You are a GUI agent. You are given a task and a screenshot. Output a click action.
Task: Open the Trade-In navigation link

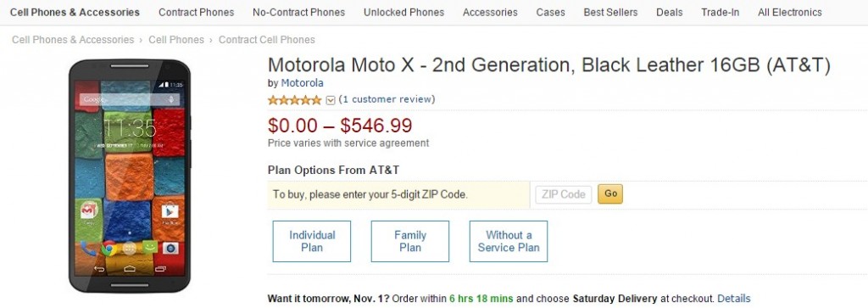pyautogui.click(x=720, y=12)
